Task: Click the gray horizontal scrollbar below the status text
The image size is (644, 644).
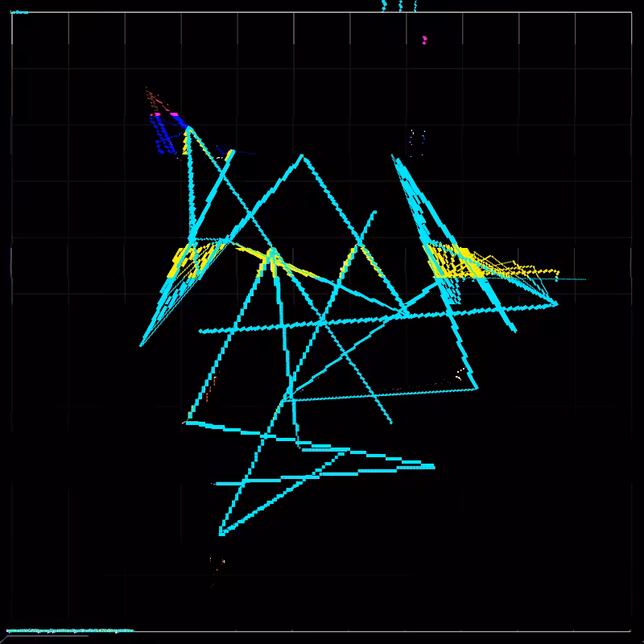Action: 47,636
